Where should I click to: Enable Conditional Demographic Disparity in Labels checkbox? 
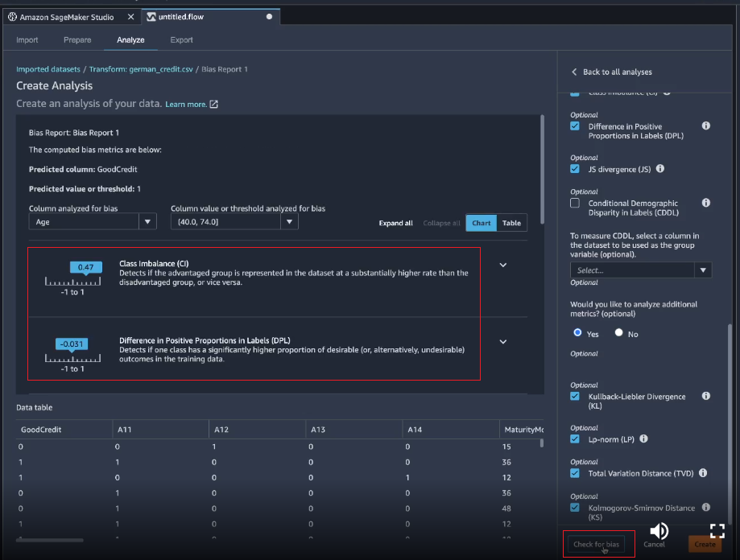pyautogui.click(x=575, y=204)
